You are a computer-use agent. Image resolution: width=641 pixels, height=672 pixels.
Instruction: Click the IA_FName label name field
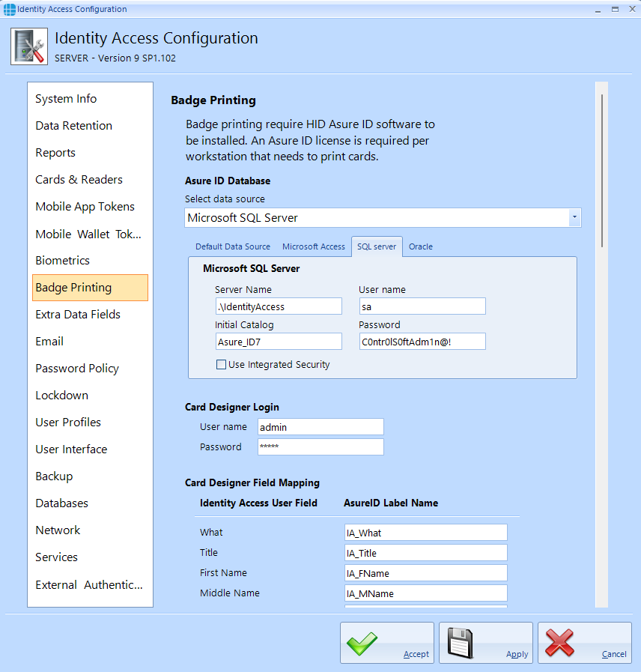tap(426, 573)
